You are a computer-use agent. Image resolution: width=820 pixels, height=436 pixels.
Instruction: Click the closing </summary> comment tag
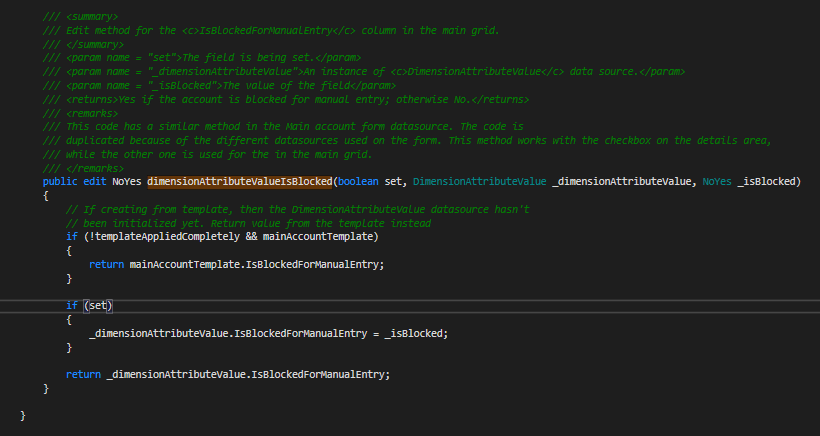83,44
